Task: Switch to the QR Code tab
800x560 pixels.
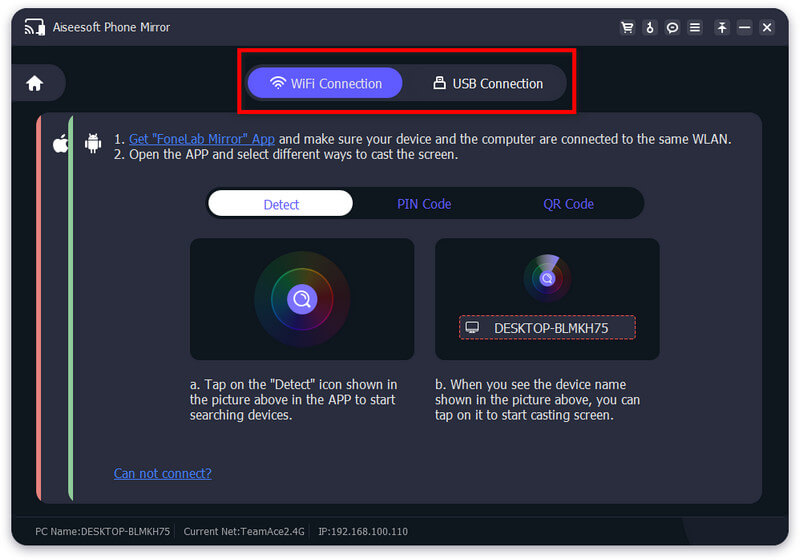Action: (x=568, y=204)
